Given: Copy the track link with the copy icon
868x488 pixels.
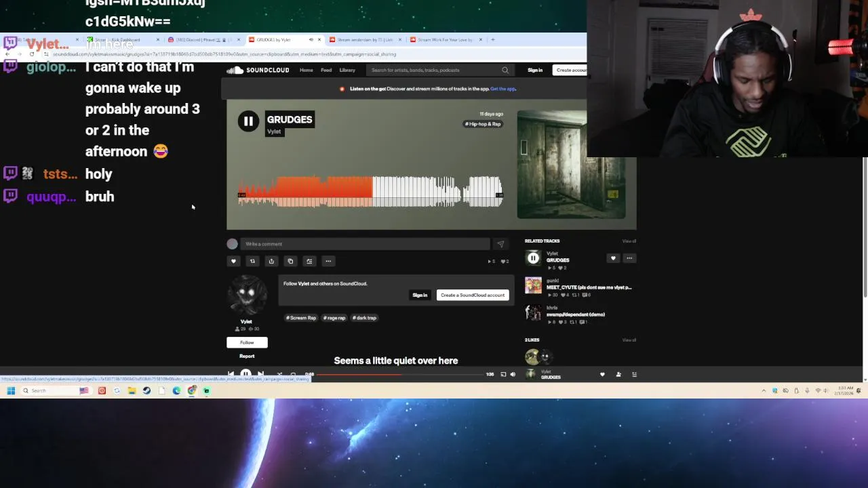Looking at the screenshot, I should click(290, 261).
